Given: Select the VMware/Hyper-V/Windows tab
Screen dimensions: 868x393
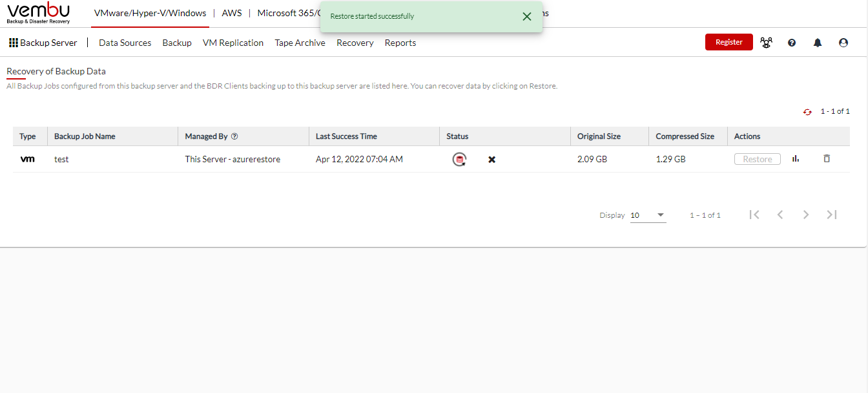Looking at the screenshot, I should 150,13.
